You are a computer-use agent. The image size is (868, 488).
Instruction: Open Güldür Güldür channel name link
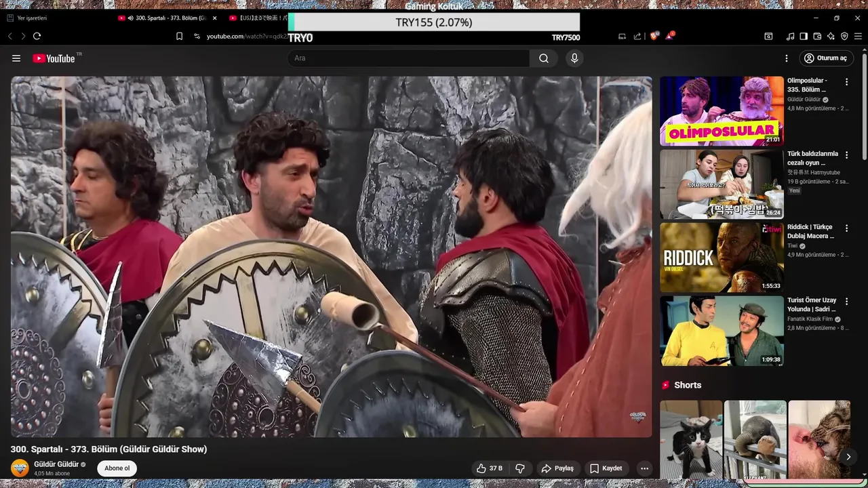[x=56, y=464]
